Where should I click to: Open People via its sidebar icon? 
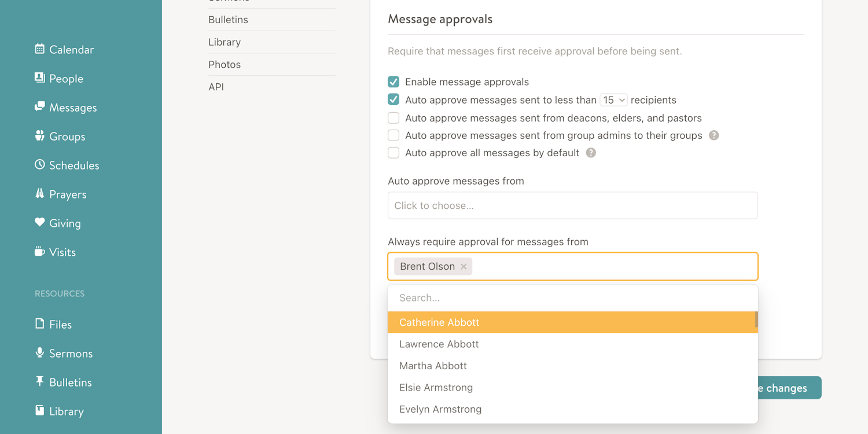tap(39, 78)
